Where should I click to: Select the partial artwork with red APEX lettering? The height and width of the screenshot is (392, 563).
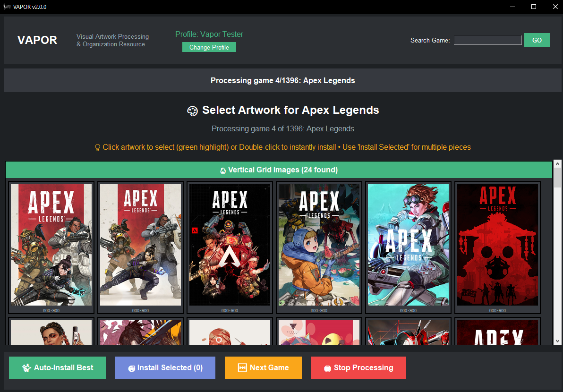pos(498,332)
